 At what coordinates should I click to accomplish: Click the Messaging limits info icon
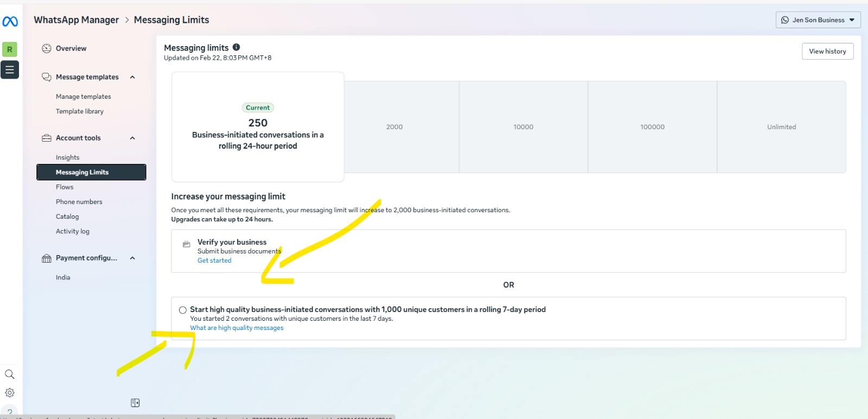point(236,47)
